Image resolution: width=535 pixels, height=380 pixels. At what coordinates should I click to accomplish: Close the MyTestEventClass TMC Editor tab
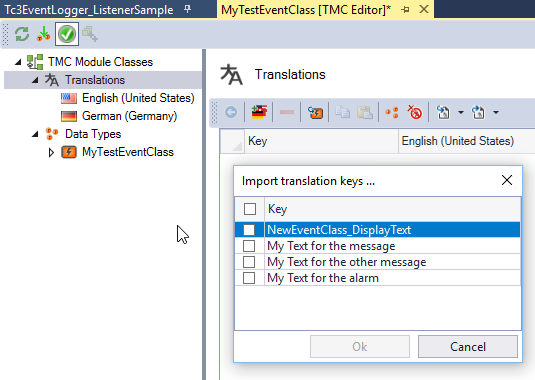click(424, 10)
